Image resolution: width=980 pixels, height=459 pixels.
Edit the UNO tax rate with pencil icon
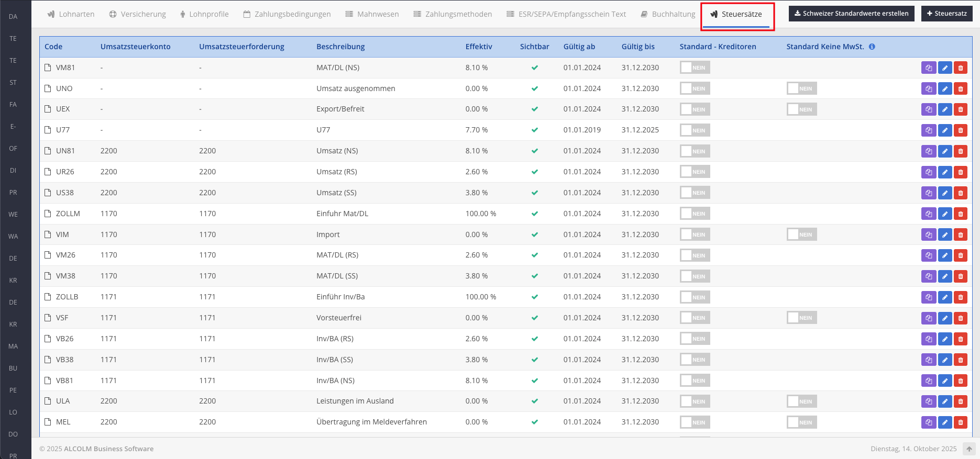click(944, 89)
